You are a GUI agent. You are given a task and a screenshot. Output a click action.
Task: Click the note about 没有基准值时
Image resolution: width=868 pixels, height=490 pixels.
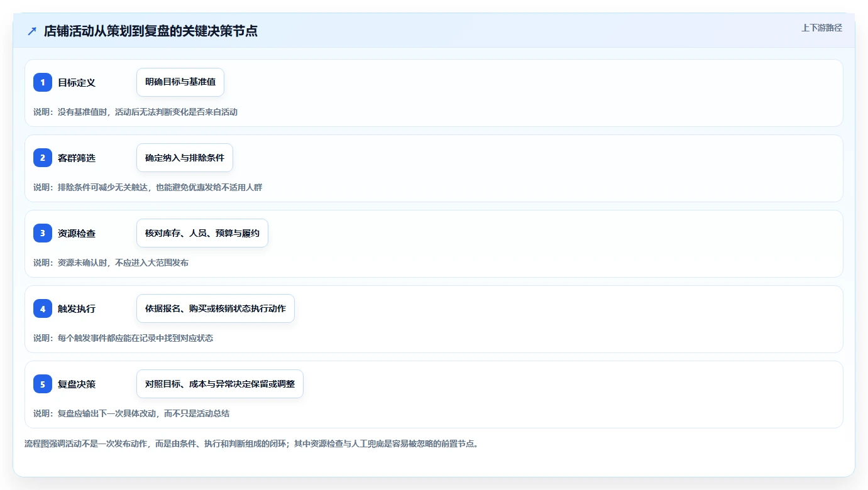(135, 112)
